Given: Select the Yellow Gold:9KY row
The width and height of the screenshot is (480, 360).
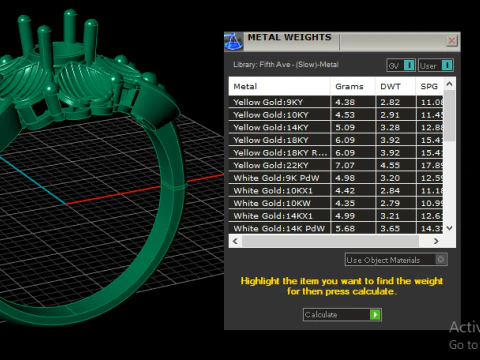Looking at the screenshot, I should coord(336,102).
